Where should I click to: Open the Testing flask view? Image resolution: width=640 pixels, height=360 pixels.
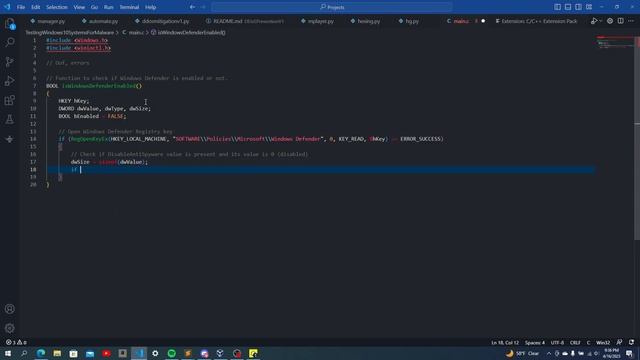coord(10,120)
